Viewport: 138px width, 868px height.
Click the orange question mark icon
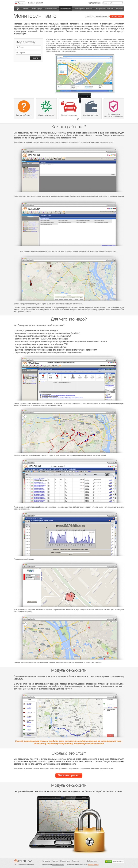(24, 106)
